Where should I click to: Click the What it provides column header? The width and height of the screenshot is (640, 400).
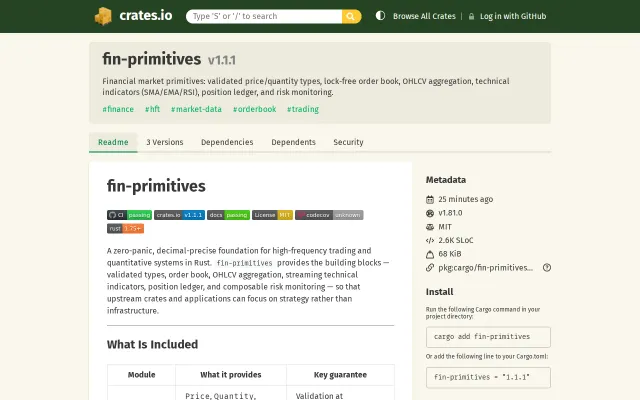[x=231, y=375]
